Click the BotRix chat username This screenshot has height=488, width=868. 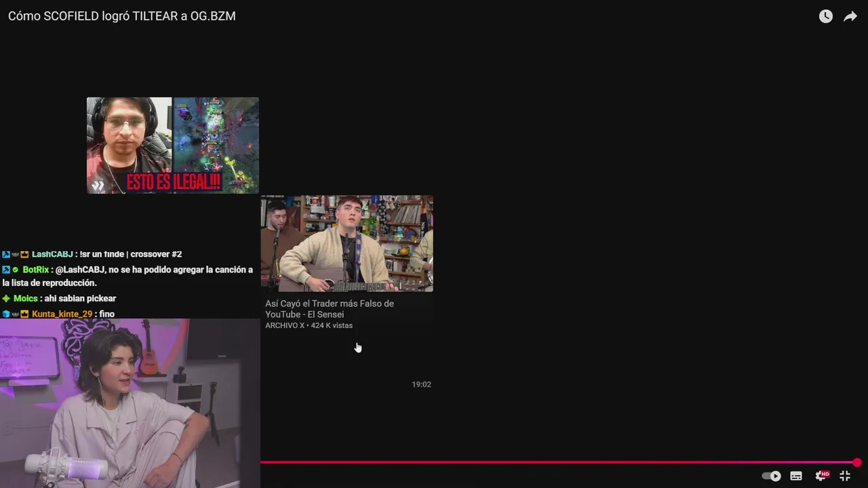pos(35,270)
